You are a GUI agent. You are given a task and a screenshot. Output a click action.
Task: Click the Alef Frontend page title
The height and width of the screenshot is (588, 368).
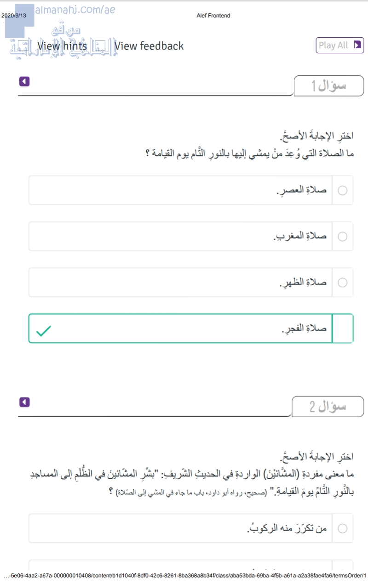213,16
